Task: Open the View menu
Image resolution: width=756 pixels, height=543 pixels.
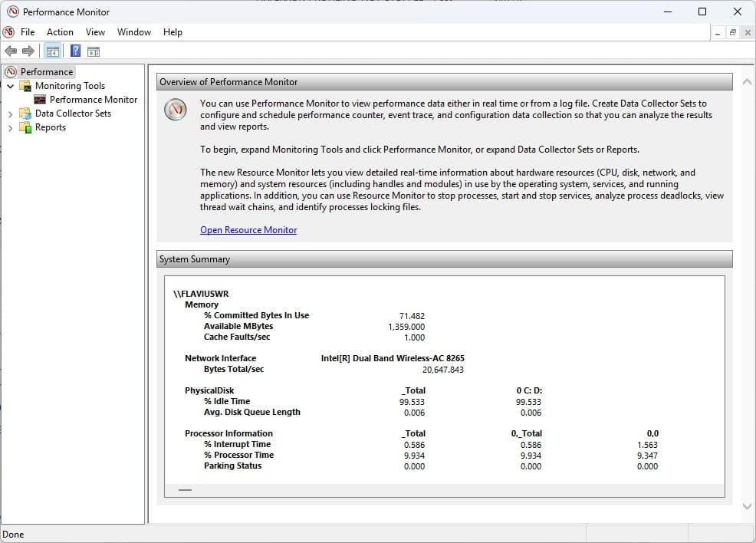Action: [95, 31]
